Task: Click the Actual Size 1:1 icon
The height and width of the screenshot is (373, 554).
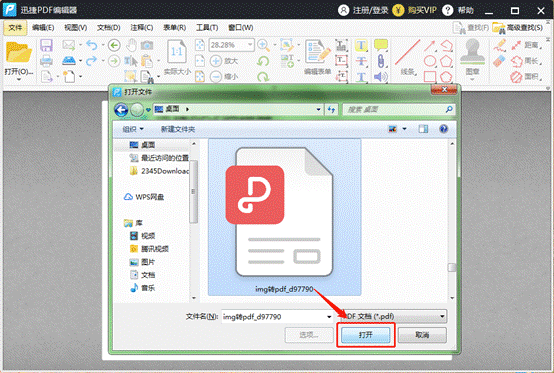Action: point(177,52)
